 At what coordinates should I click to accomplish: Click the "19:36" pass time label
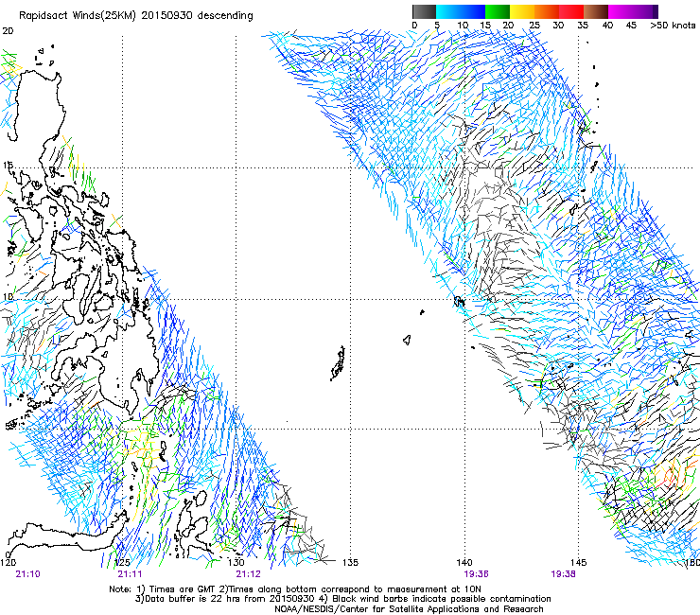tap(476, 574)
